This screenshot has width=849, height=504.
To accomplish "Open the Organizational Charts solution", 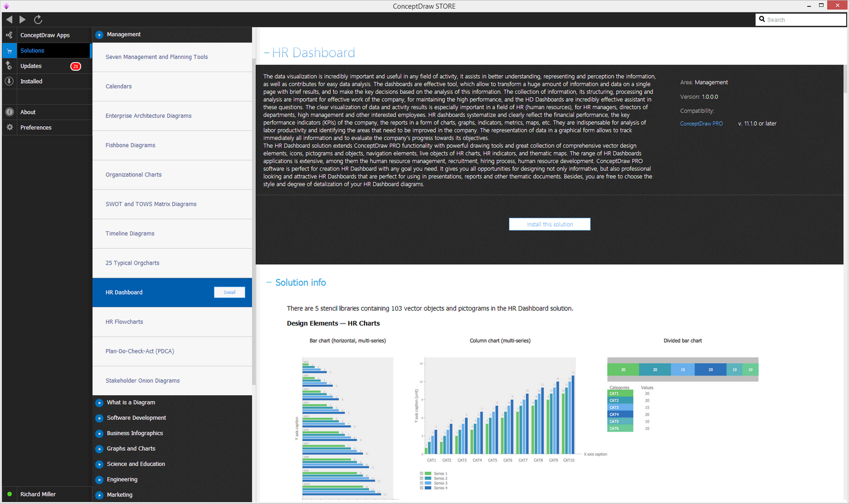I will [x=172, y=175].
